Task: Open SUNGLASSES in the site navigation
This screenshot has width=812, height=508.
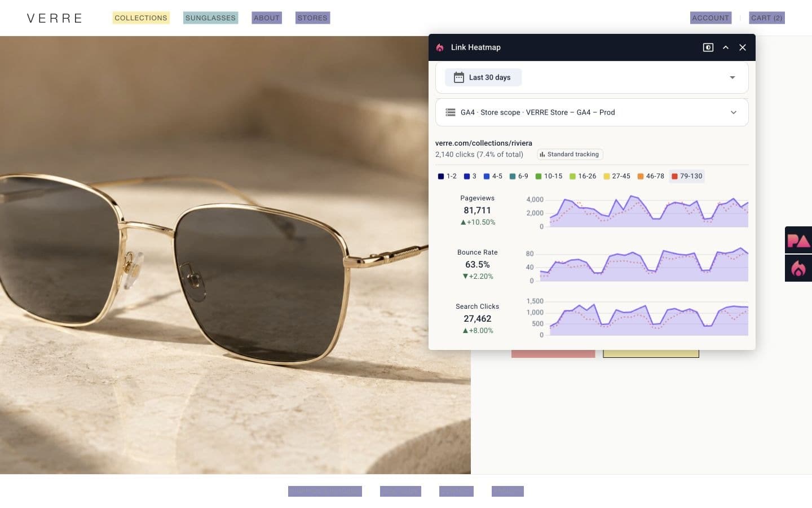Action: [210, 18]
